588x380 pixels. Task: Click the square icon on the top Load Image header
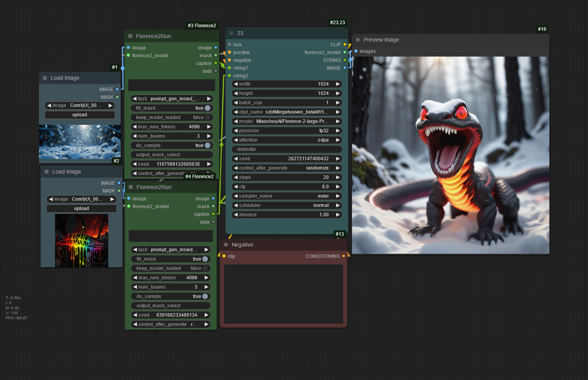[x=45, y=78]
